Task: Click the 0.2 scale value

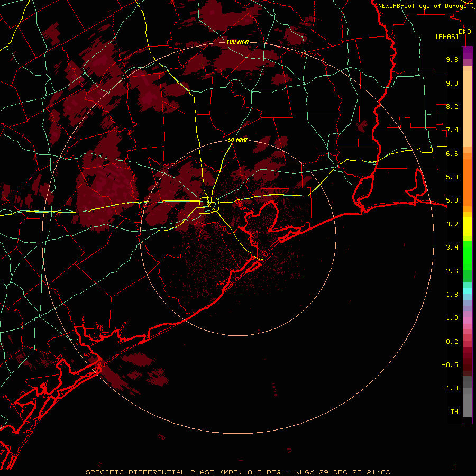Action: tap(452, 342)
